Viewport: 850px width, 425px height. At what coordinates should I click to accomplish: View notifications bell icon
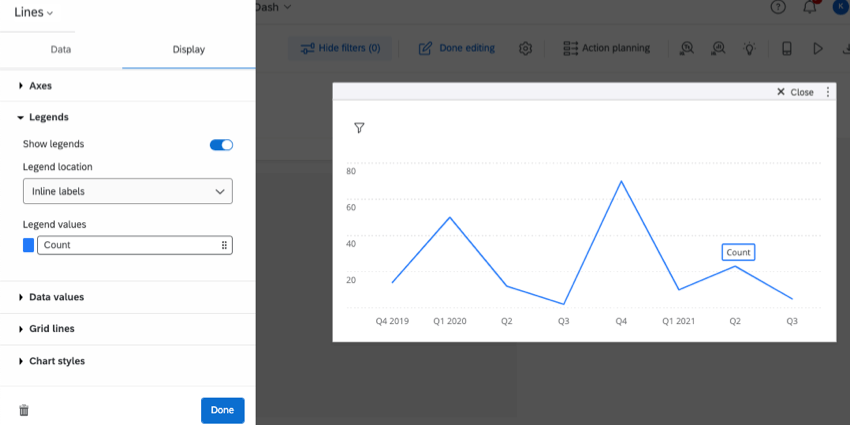pos(810,8)
